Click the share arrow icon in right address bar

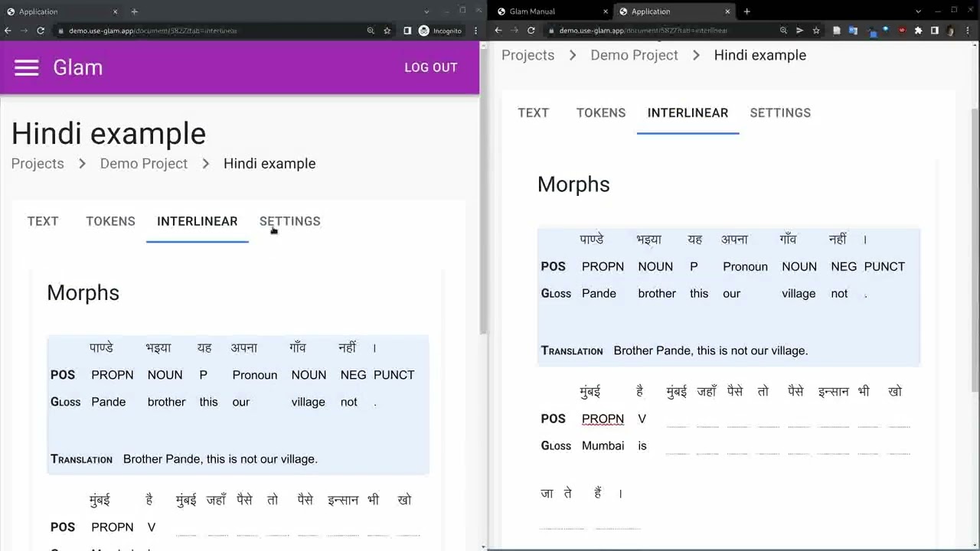[799, 31]
